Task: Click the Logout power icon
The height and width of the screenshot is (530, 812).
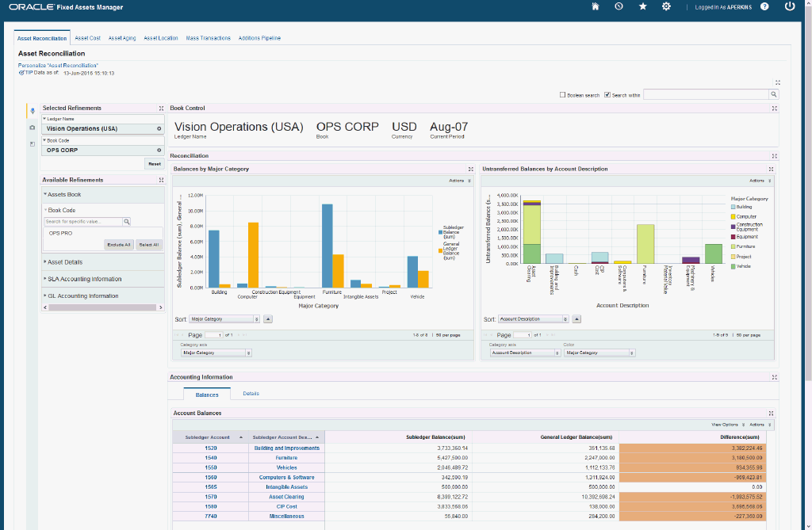Action: click(x=790, y=6)
